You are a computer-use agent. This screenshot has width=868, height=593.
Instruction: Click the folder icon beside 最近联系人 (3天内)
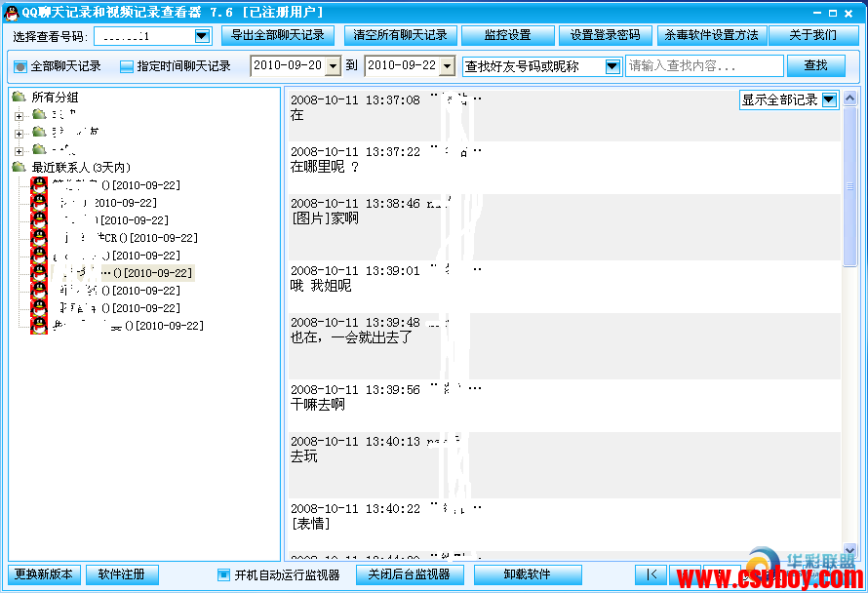pos(19,167)
